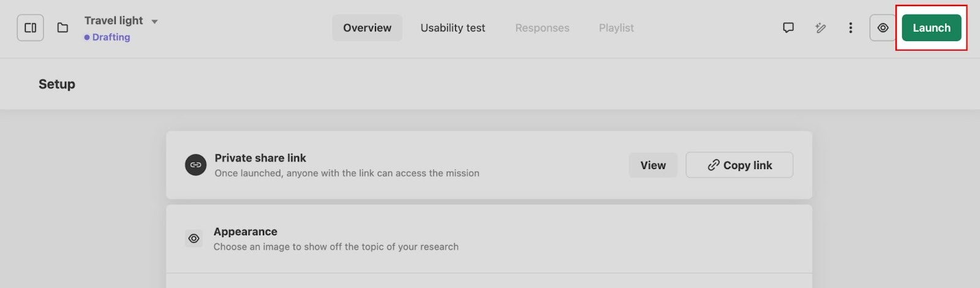
Task: Click the Private share link chain icon
Action: [x=195, y=165]
